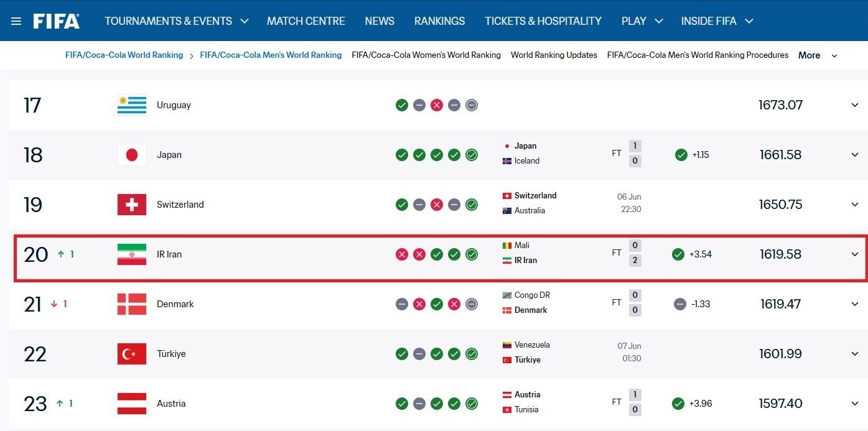Image resolution: width=868 pixels, height=431 pixels.
Task: Click the Japan flag icon
Action: pyautogui.click(x=132, y=155)
